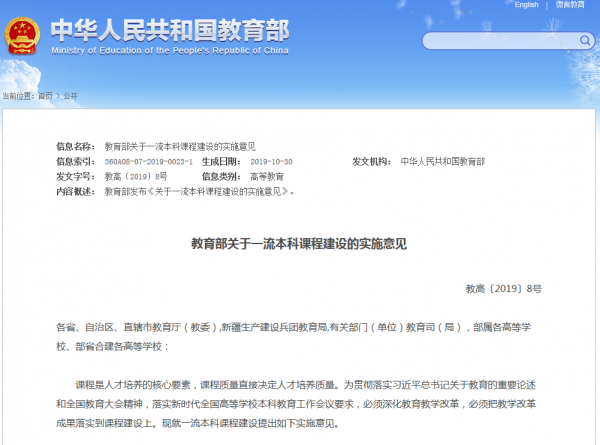Click the right-aligned 教高〔2019〕8号 document number
Screen dimensions: 600x445
pos(504,289)
